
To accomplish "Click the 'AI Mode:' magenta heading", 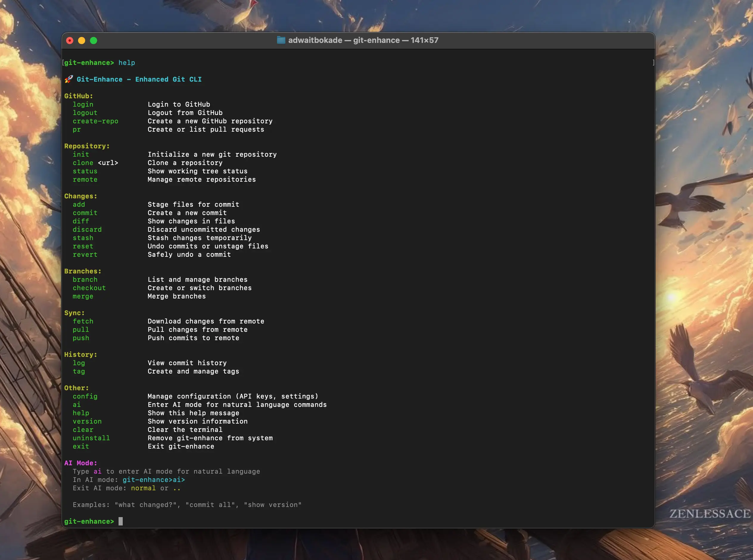I will coord(81,463).
